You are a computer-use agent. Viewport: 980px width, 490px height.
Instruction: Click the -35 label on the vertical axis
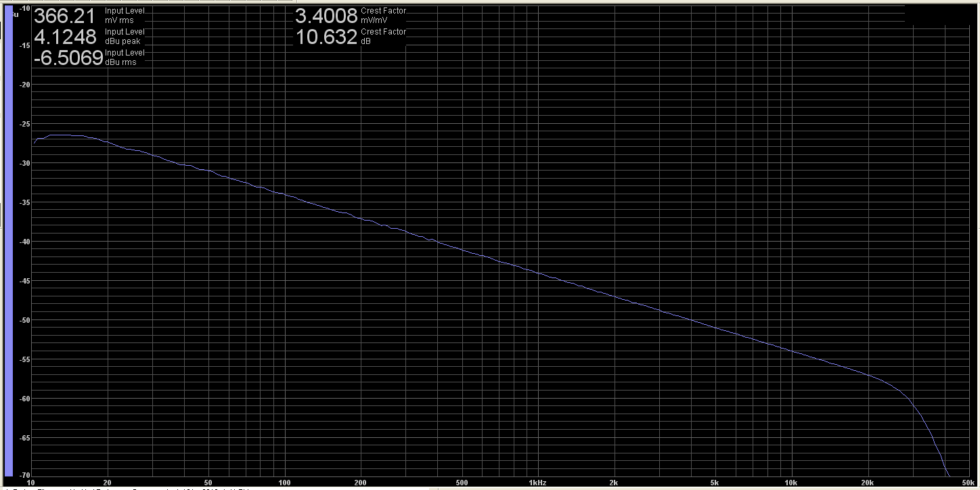click(x=25, y=202)
